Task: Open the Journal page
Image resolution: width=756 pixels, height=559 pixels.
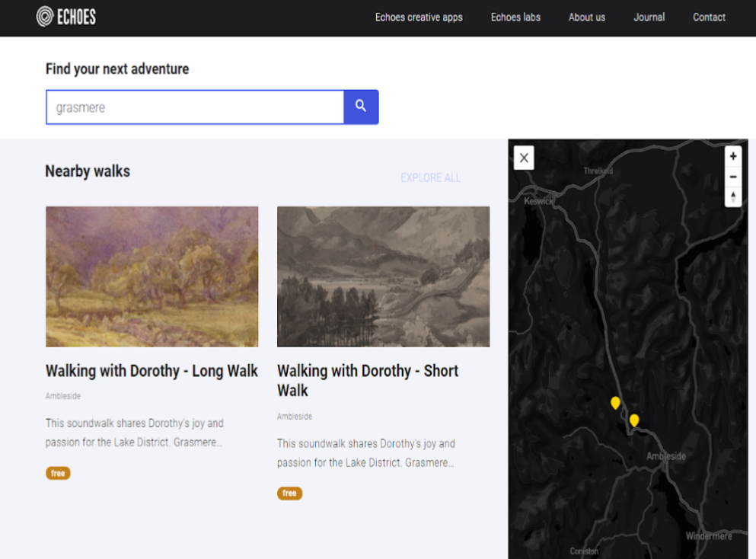Action: click(649, 18)
